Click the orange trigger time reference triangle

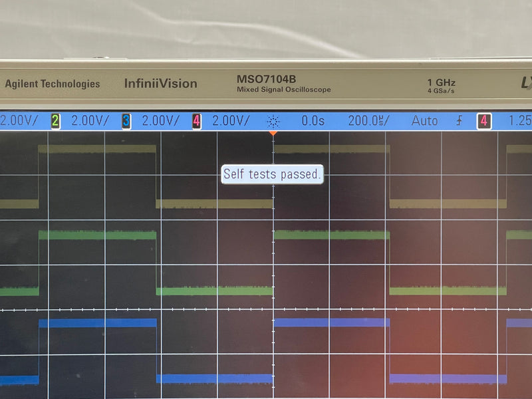(x=273, y=134)
